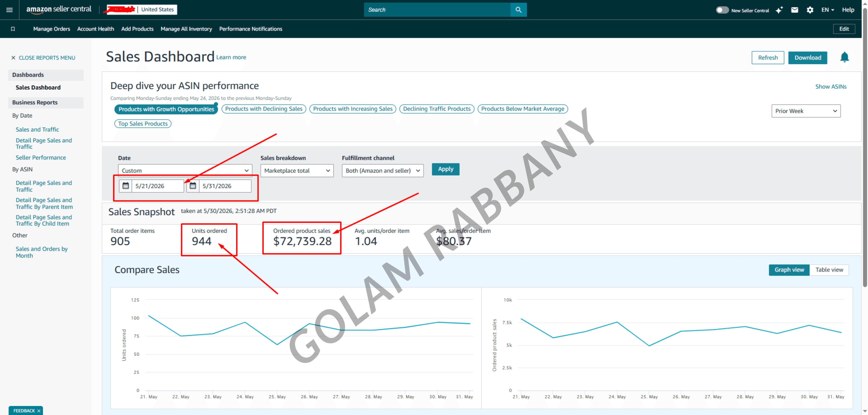Open the Marketplace total sales breakdown dropdown

[297, 170]
